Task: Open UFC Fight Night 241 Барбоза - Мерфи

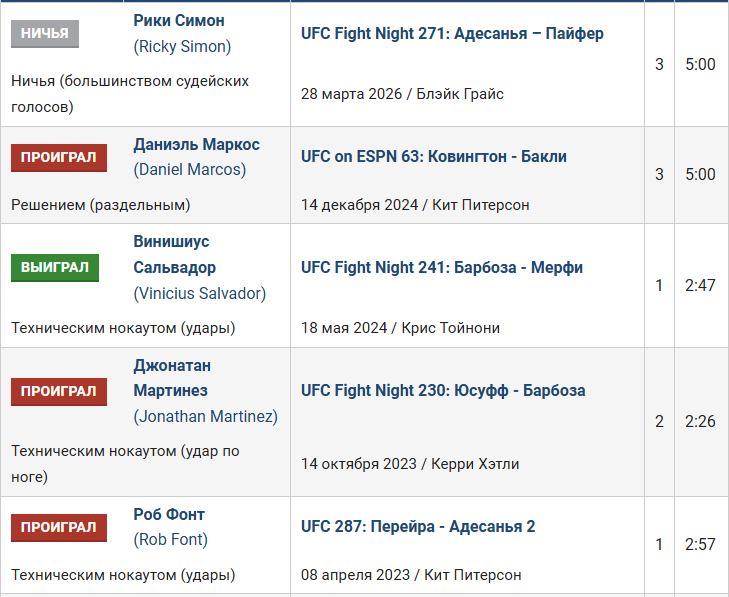Action: point(442,267)
